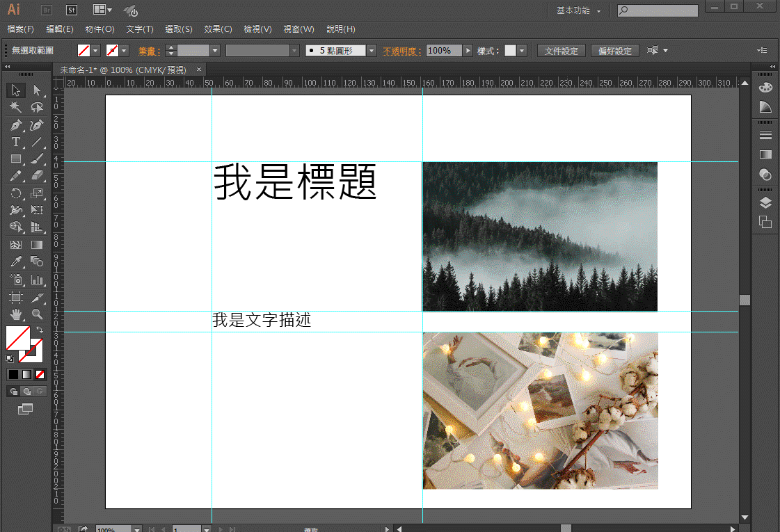The width and height of the screenshot is (780, 532).
Task: Open Arrange Documents dropdown
Action: (102, 10)
